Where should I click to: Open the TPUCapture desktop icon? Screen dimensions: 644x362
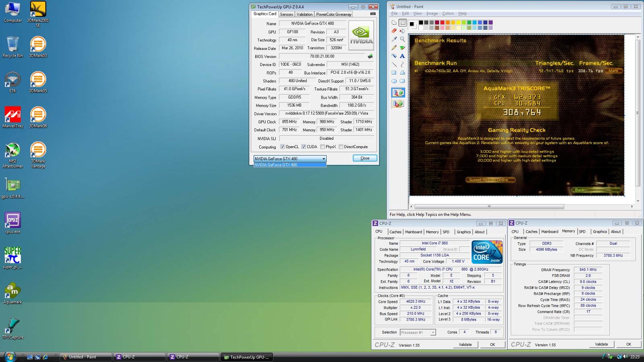(x=12, y=328)
